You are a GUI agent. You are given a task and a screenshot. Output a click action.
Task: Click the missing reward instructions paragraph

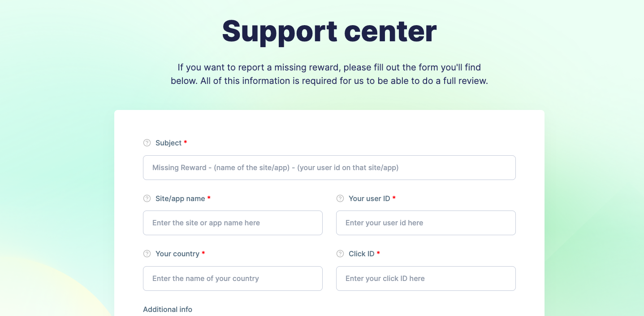point(329,74)
